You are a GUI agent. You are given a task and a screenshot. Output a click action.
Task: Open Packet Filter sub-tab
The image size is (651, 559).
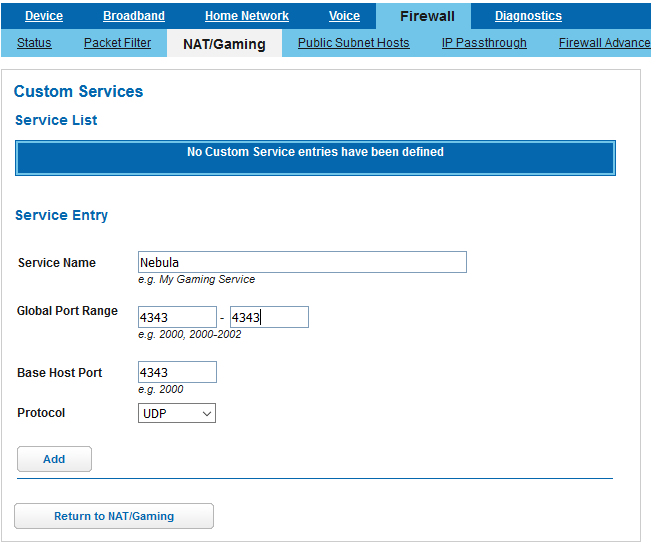click(117, 43)
